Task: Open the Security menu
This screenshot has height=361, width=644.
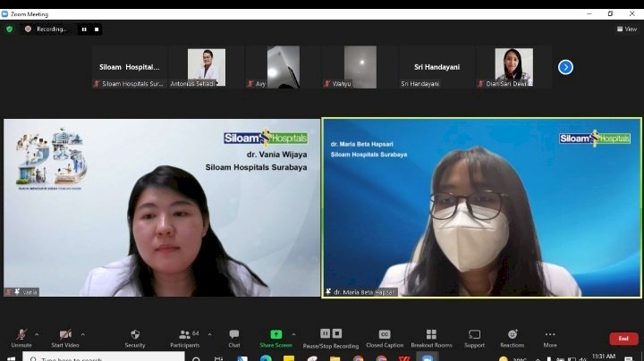Action: coord(135,339)
